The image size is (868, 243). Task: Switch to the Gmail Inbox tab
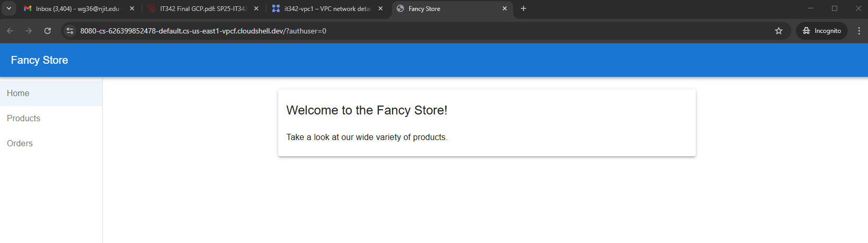coord(73,9)
